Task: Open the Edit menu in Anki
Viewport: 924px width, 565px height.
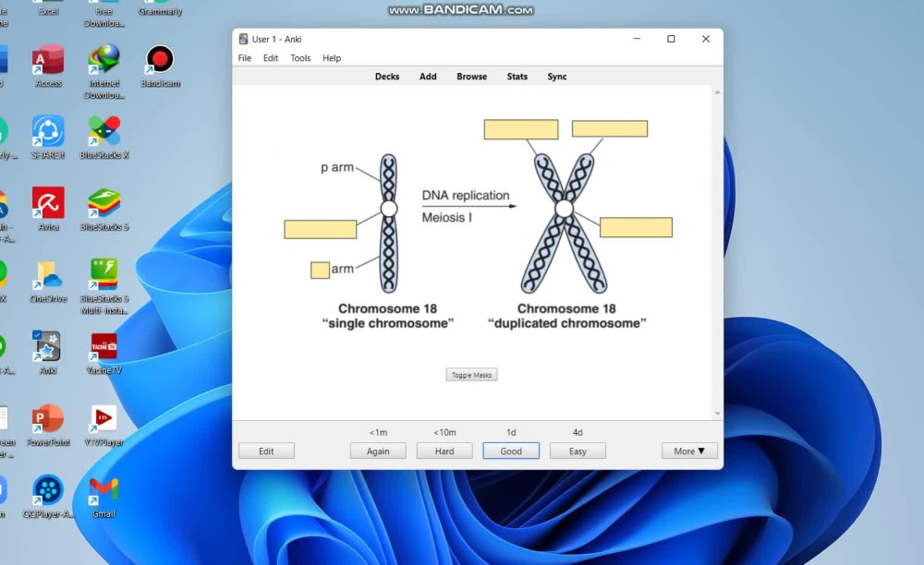Action: pyautogui.click(x=271, y=57)
